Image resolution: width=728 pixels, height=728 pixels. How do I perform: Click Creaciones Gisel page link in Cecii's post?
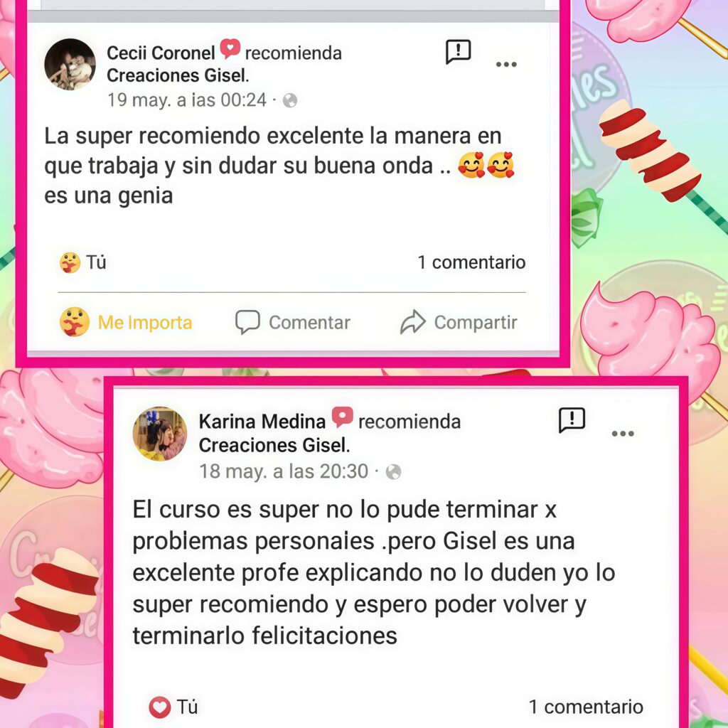pyautogui.click(x=178, y=75)
